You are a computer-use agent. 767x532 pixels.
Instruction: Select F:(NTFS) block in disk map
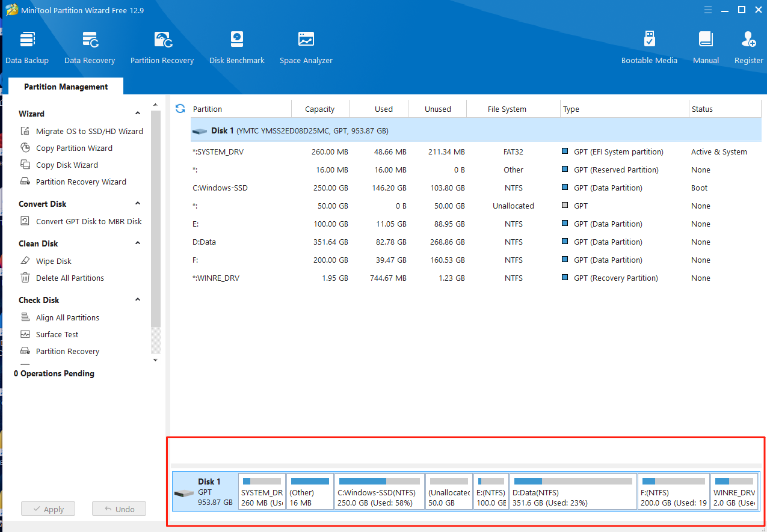tap(673, 492)
